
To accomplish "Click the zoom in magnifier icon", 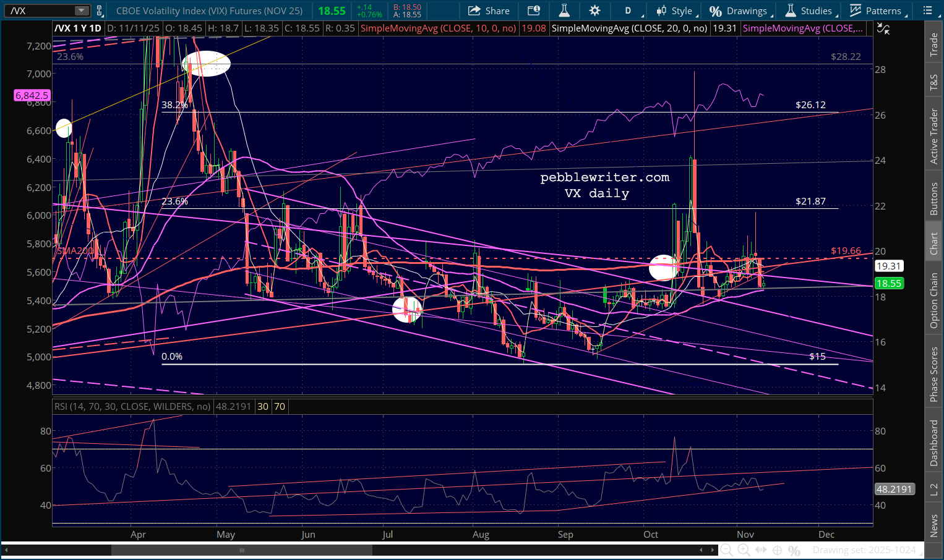I will click(x=744, y=550).
